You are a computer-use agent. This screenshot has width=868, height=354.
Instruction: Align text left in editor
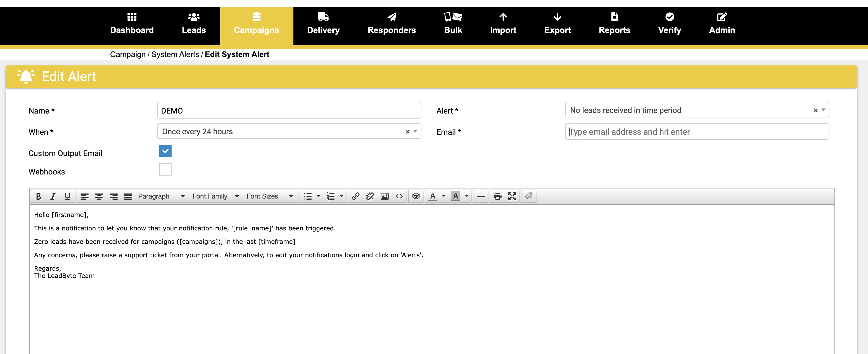coord(84,196)
